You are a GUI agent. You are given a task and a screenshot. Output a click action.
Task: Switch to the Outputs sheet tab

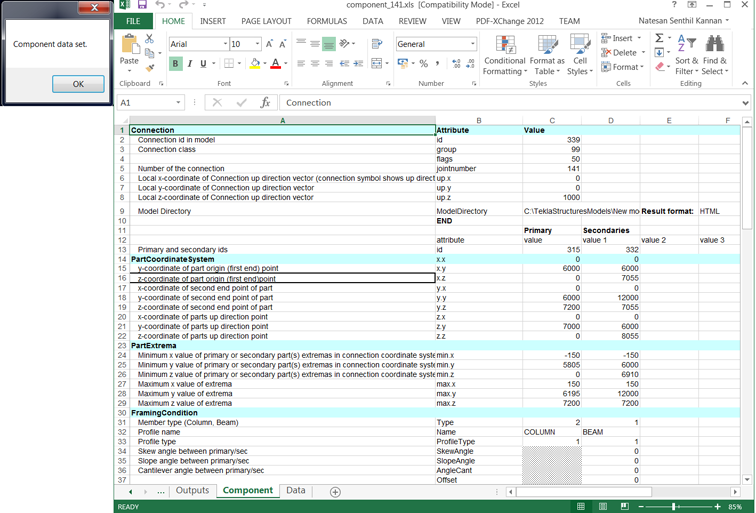pyautogui.click(x=192, y=491)
